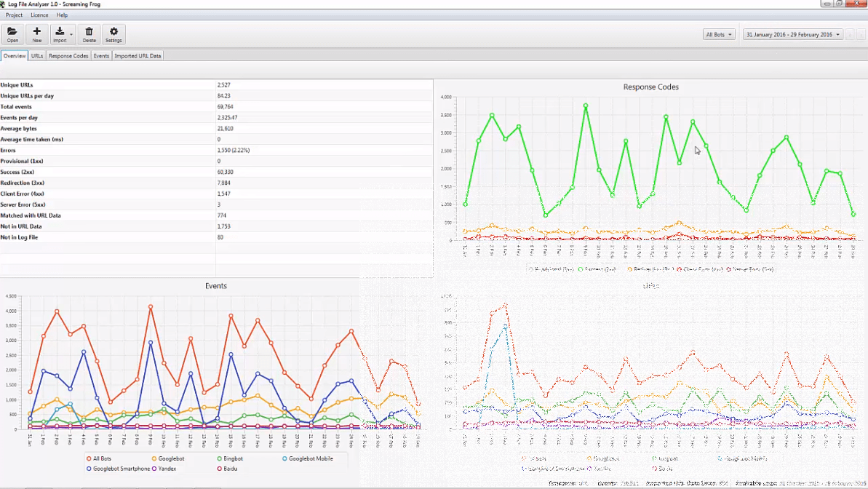
Task: Open Settings via gear icon
Action: click(x=114, y=33)
